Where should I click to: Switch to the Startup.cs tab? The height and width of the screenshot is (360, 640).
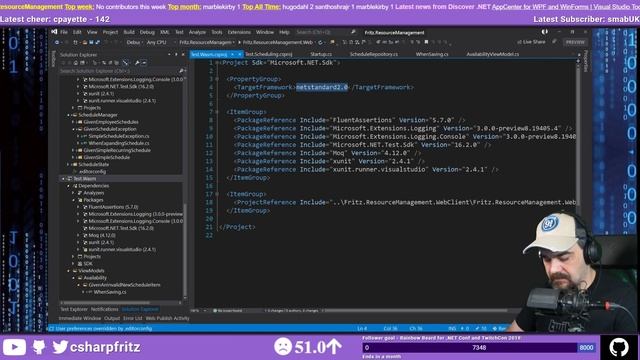tap(321, 54)
